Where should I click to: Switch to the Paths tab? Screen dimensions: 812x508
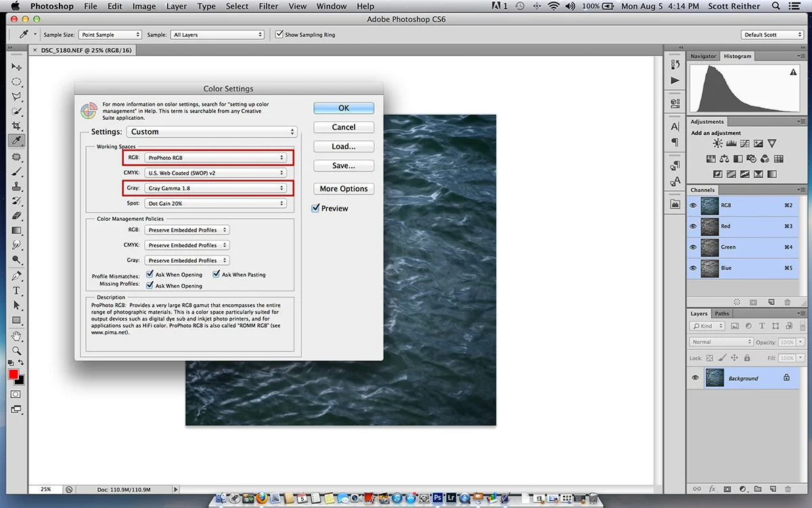[x=722, y=314]
